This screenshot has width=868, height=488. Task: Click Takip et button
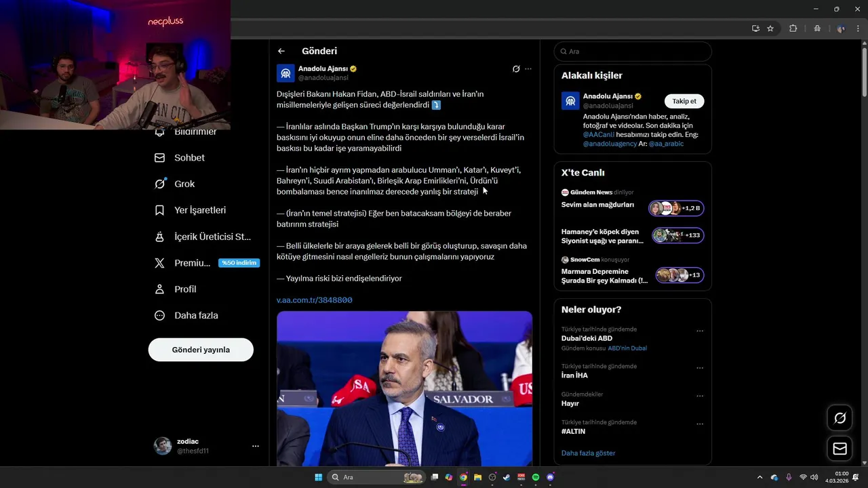pyautogui.click(x=684, y=101)
